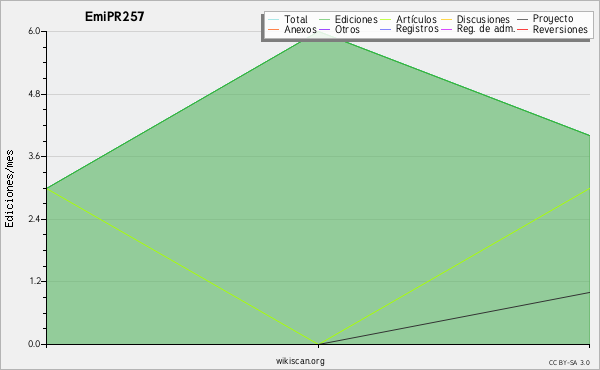Click the Reversiones red line swatch

523,29
